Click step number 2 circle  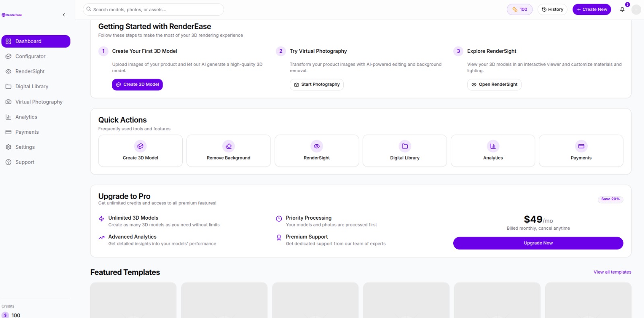[x=281, y=51]
